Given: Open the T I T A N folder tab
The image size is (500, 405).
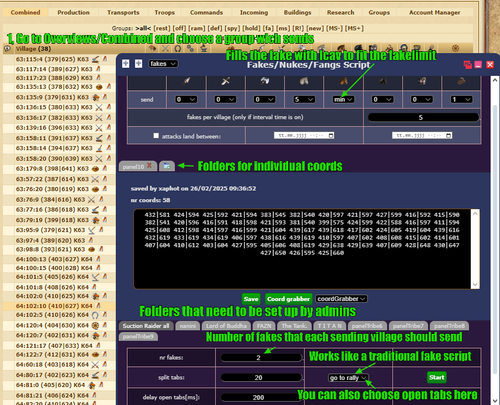Looking at the screenshot, I should (x=330, y=326).
